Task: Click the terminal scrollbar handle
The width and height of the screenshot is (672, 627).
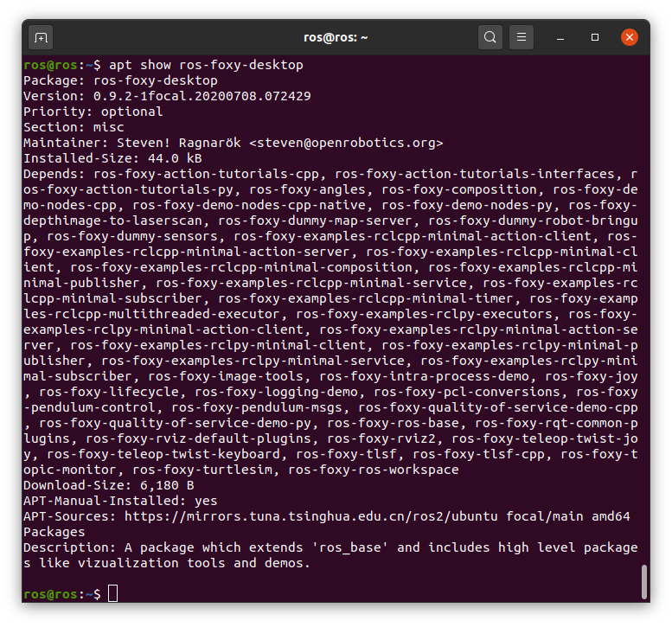Action: (643, 581)
